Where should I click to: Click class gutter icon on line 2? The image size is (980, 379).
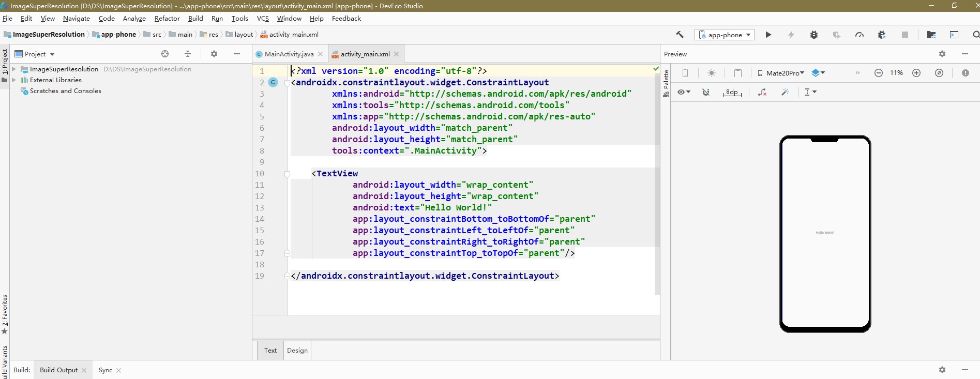273,82
